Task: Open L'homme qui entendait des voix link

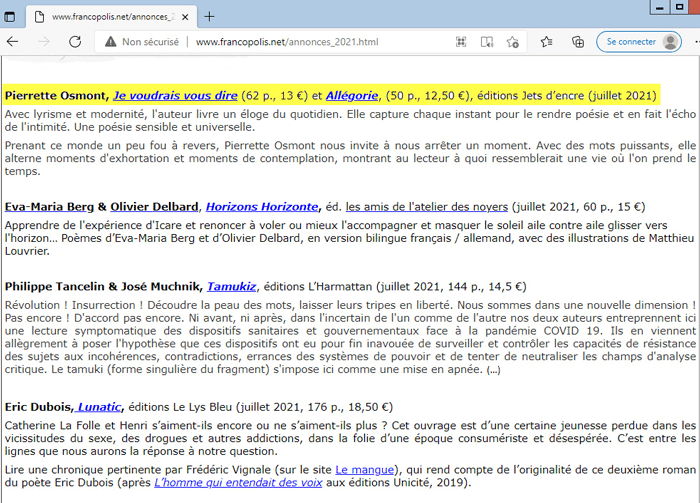Action: [238, 482]
